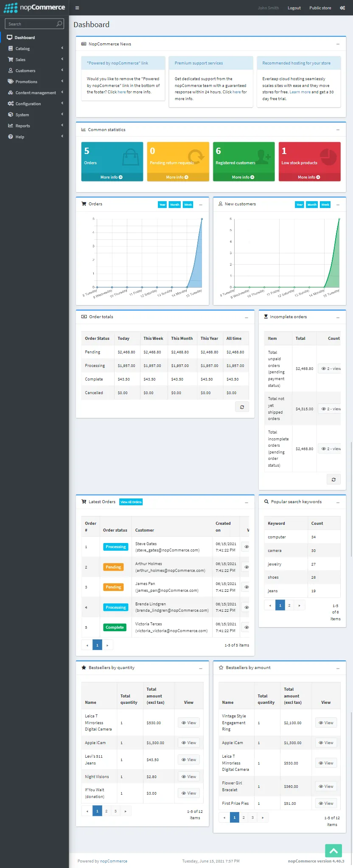The width and height of the screenshot is (353, 868).
Task: Open the Sales menu
Action: click(34, 59)
